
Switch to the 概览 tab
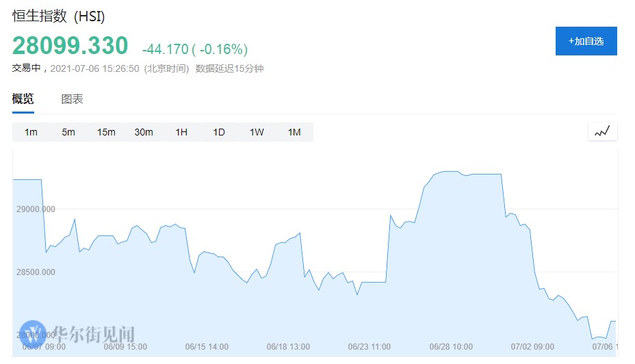click(23, 99)
